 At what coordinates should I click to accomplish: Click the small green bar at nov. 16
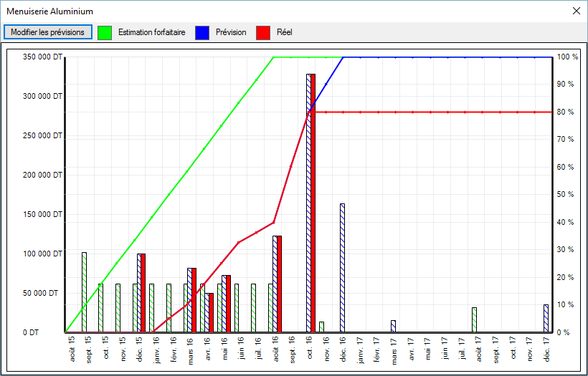coord(321,327)
